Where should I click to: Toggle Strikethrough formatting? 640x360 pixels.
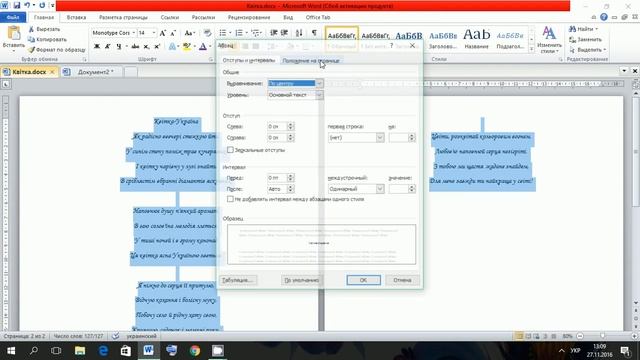coord(135,47)
